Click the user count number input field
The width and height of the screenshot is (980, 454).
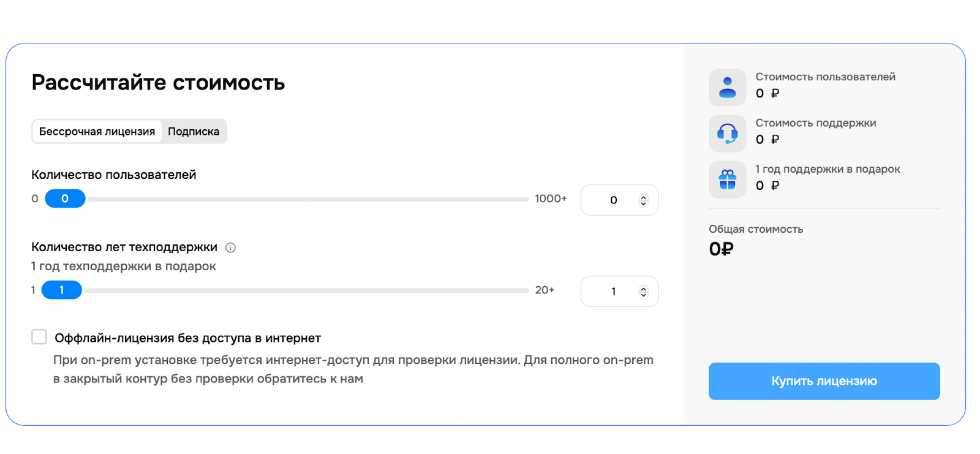tap(612, 200)
